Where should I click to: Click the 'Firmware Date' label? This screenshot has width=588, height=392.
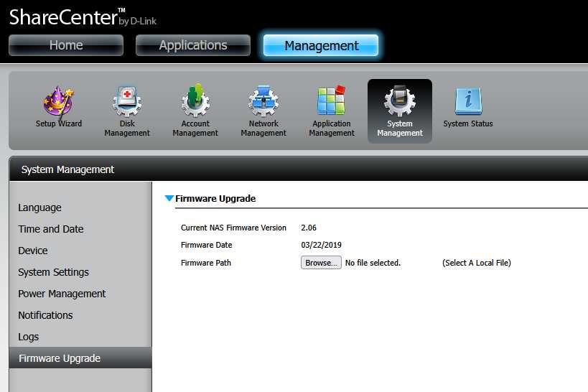[x=206, y=245]
